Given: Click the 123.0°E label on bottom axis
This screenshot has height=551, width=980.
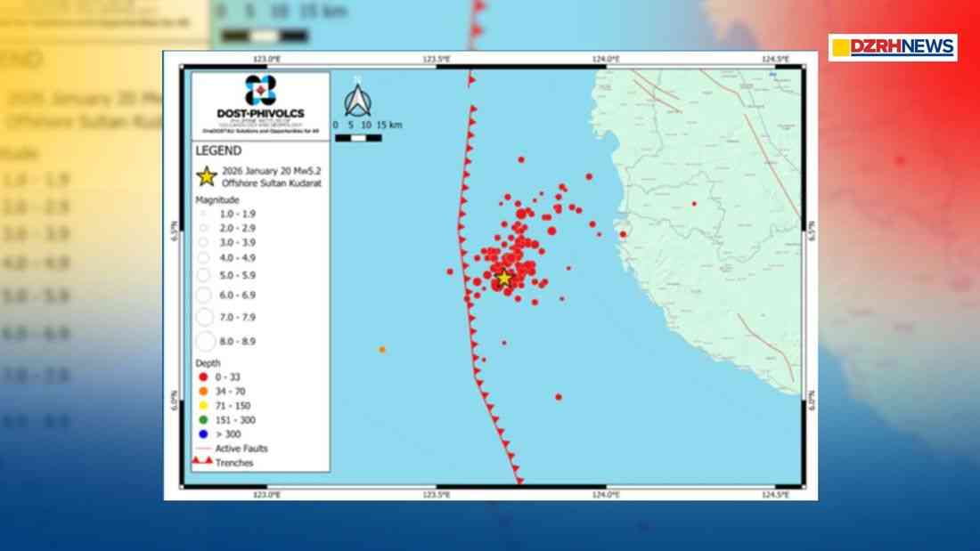Looking at the screenshot, I should [267, 495].
